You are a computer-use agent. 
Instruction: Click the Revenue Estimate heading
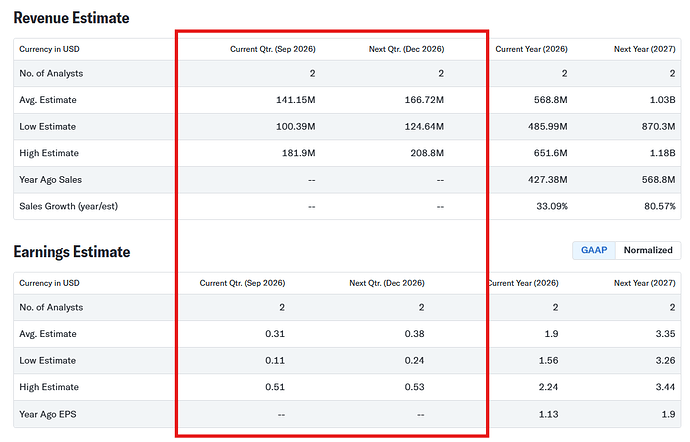71,18
